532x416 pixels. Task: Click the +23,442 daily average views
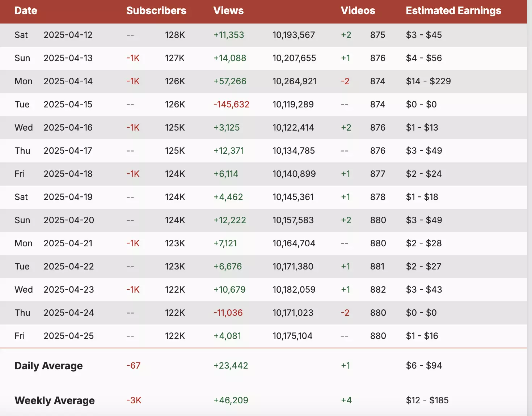point(231,366)
